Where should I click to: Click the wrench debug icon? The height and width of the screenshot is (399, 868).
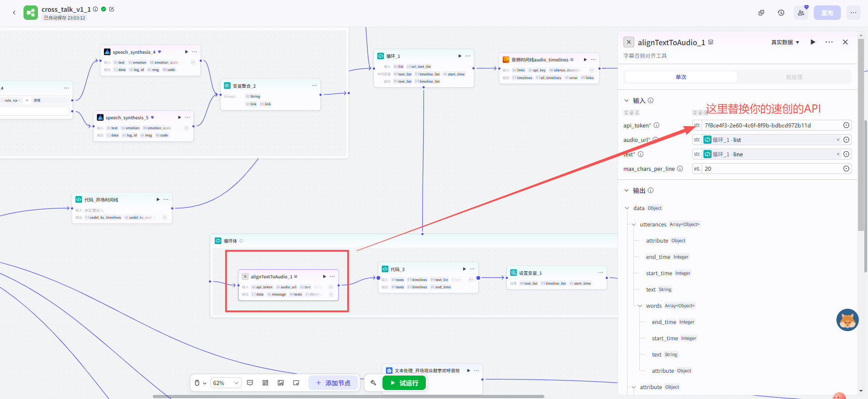(373, 383)
